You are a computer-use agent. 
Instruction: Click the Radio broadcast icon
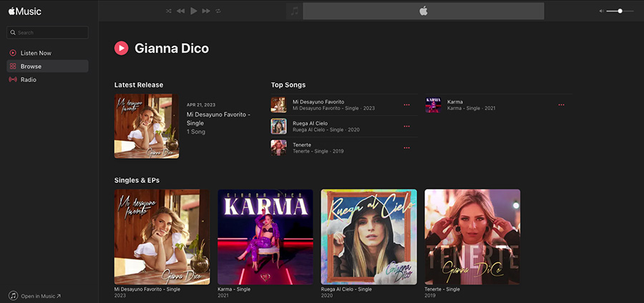coord(13,79)
